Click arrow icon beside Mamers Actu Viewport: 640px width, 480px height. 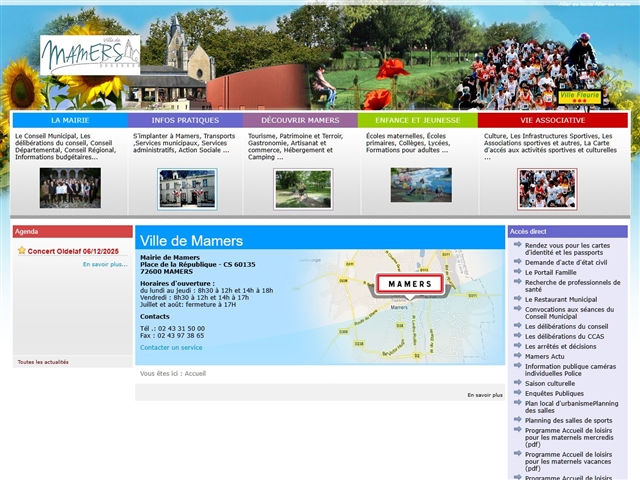click(518, 356)
